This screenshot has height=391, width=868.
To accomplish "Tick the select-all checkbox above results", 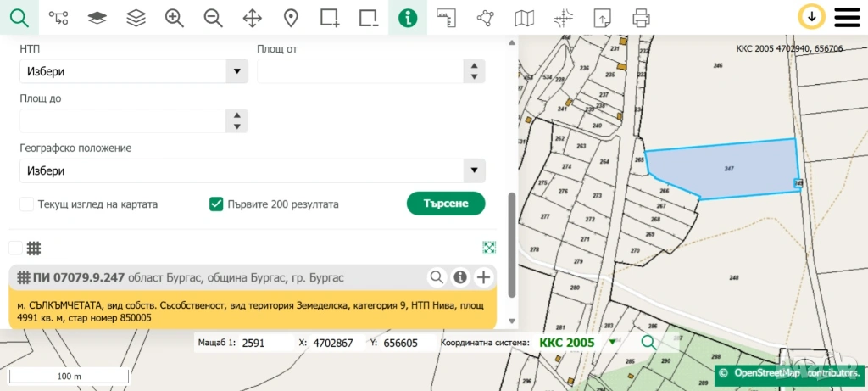I will (15, 249).
